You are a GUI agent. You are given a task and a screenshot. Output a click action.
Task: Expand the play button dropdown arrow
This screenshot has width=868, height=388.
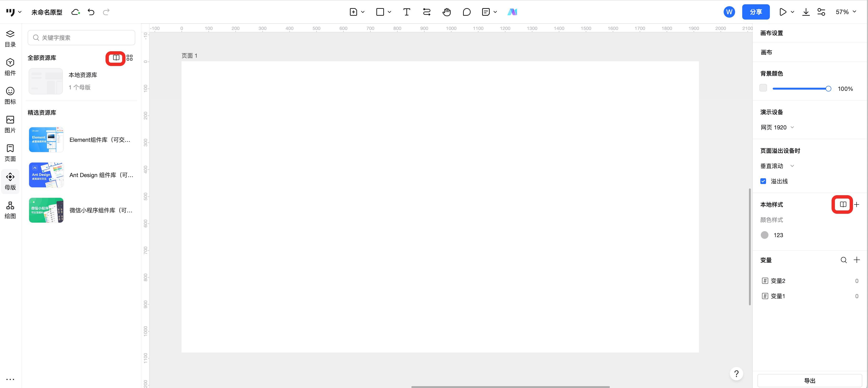(792, 12)
